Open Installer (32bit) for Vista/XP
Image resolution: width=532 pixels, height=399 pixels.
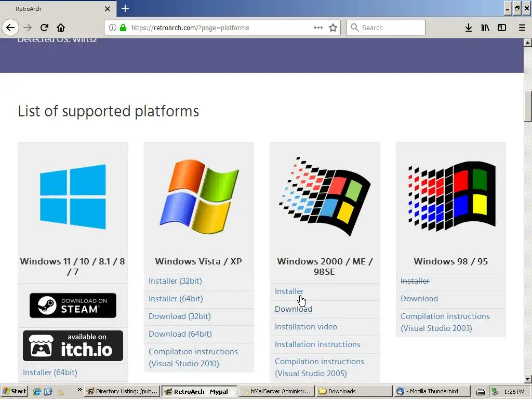(x=175, y=281)
